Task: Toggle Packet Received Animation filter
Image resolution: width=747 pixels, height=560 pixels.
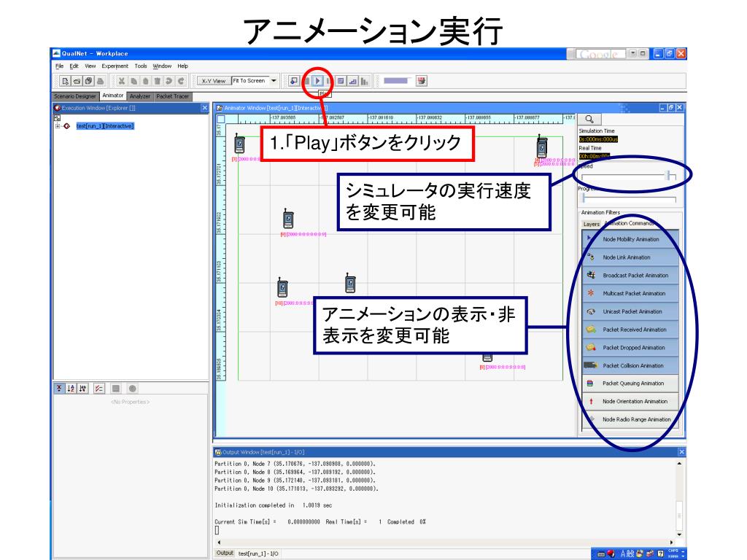Action: [x=630, y=330]
